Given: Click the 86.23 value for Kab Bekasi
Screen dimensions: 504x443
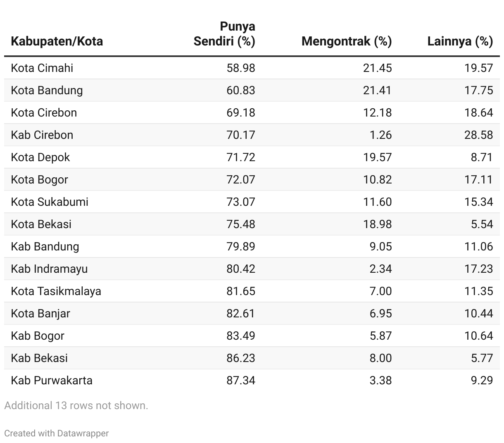Looking at the screenshot, I should coord(240,358).
